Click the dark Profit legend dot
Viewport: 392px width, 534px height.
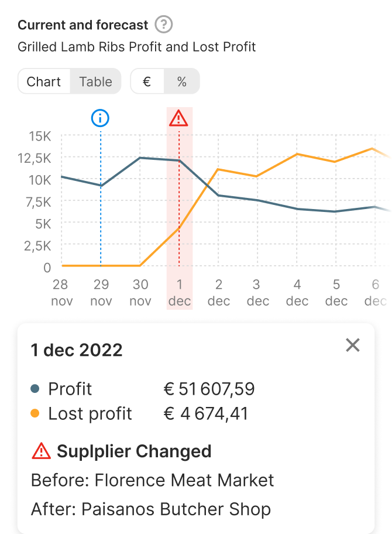click(x=35, y=389)
